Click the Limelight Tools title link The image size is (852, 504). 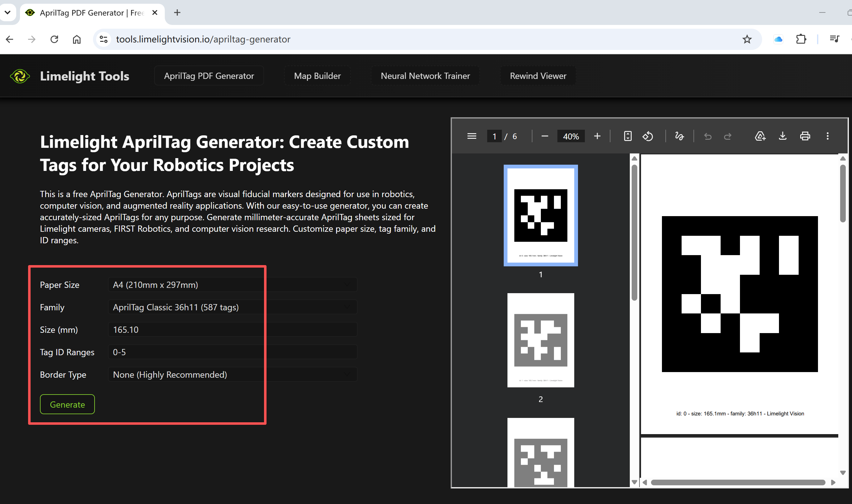click(x=85, y=76)
